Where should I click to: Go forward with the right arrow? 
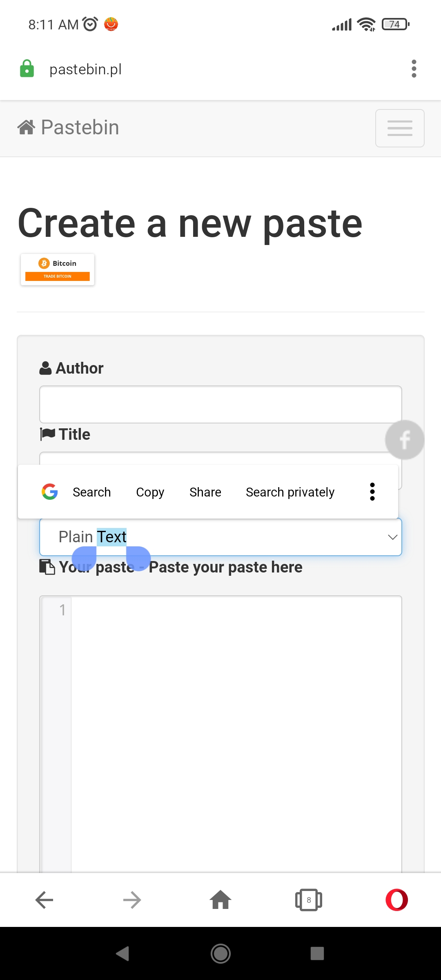pyautogui.click(x=132, y=900)
